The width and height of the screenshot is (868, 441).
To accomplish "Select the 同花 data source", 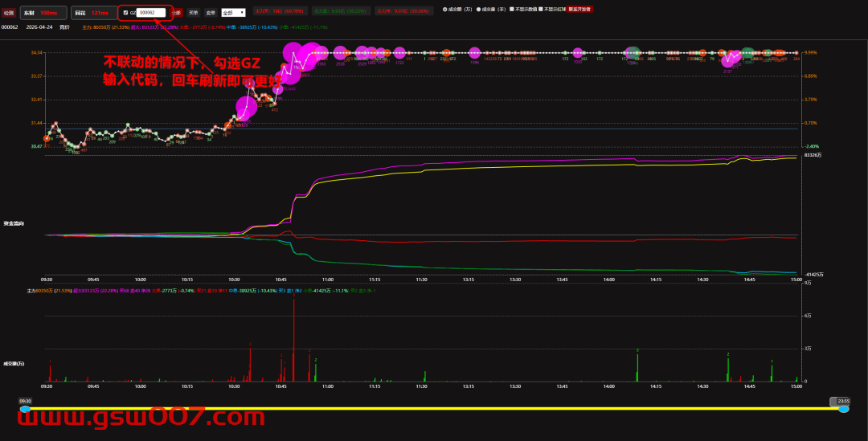I will [92, 13].
